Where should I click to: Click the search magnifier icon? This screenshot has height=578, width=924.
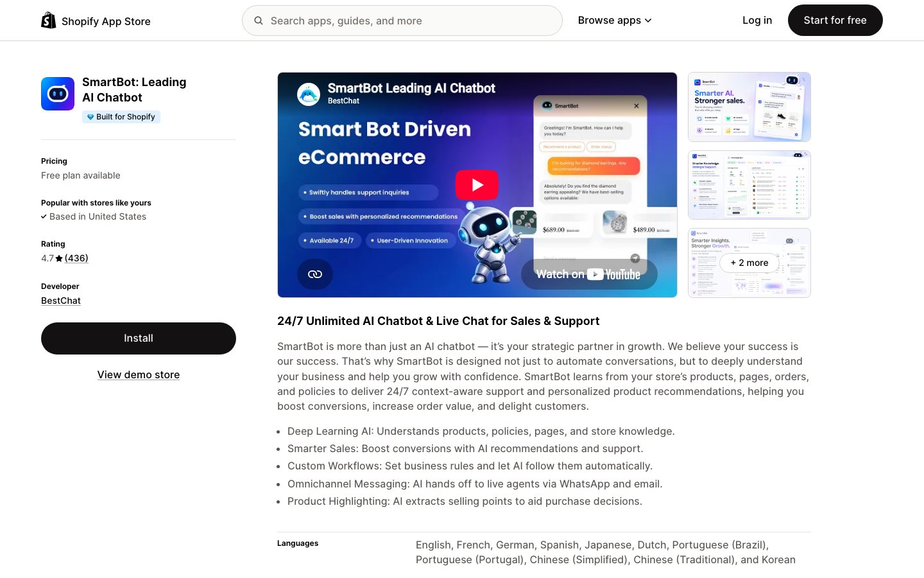(259, 21)
